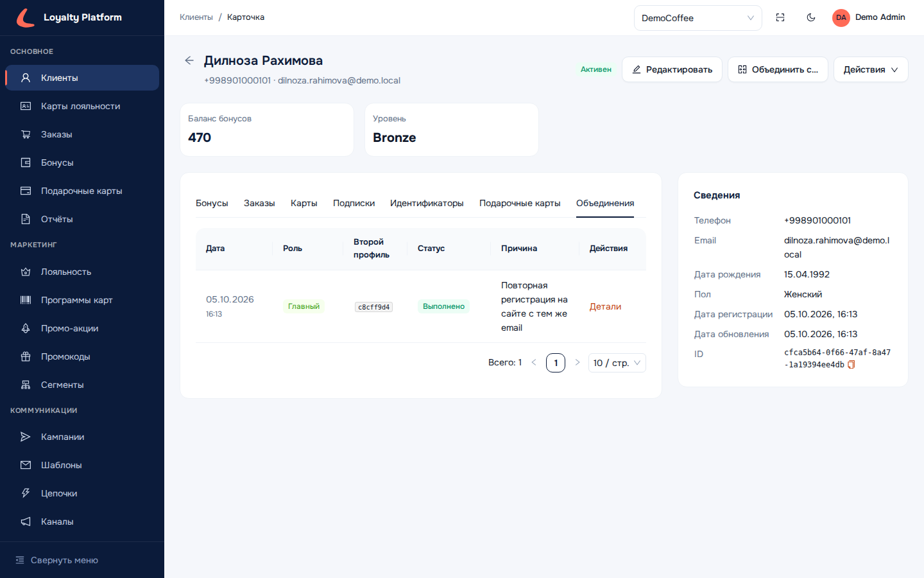Screen dimensions: 924x578
Task: Open the Клиенты sidebar icon
Action: pos(26,78)
